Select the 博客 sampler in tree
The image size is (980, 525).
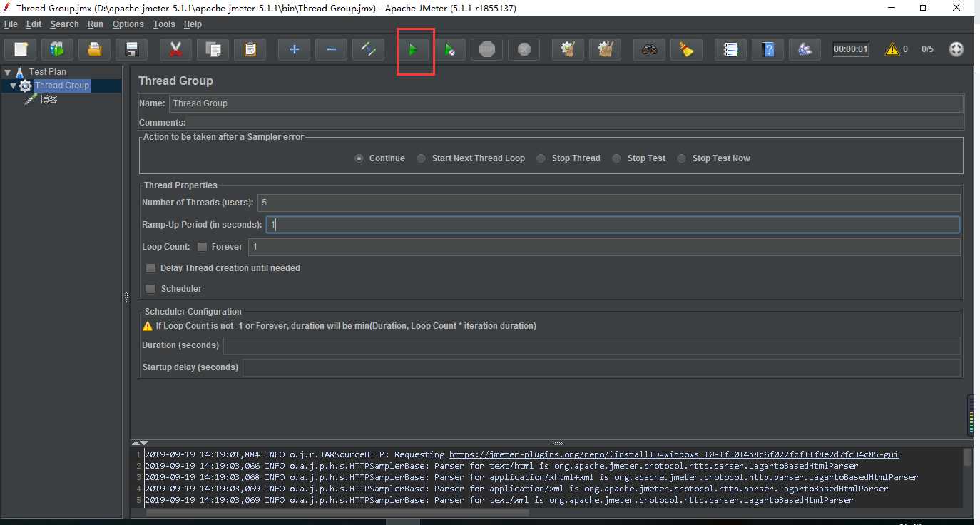49,100
